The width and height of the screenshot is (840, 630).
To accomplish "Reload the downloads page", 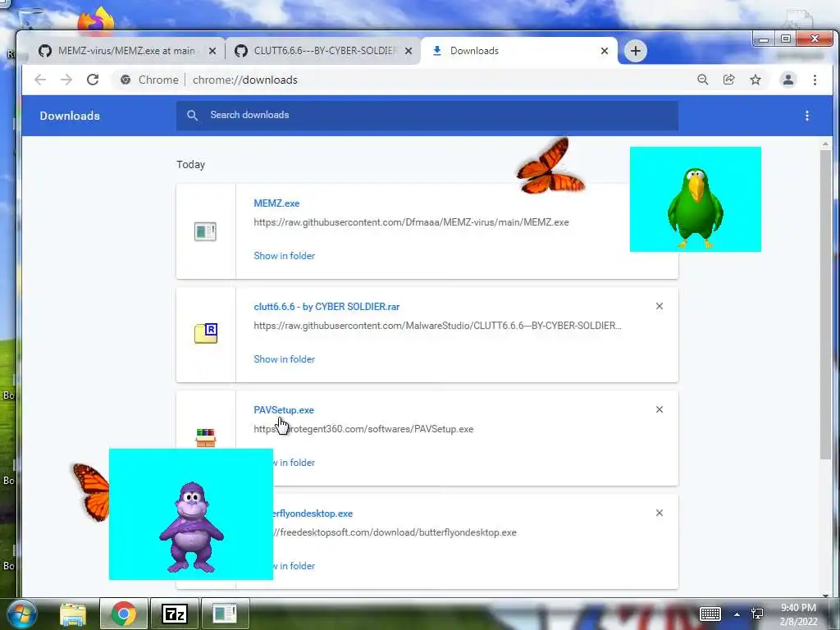I will click(x=93, y=80).
